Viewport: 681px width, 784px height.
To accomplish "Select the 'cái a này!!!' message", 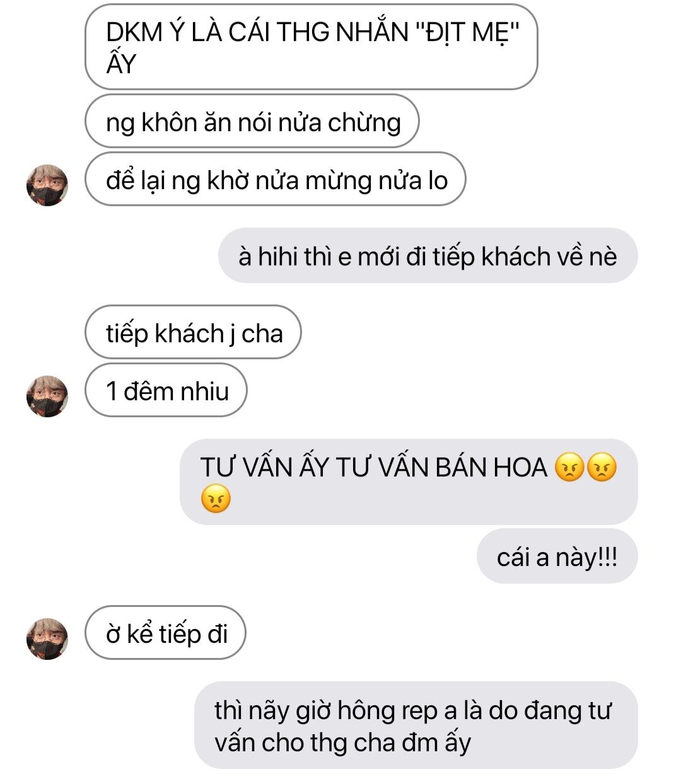I will tap(557, 556).
